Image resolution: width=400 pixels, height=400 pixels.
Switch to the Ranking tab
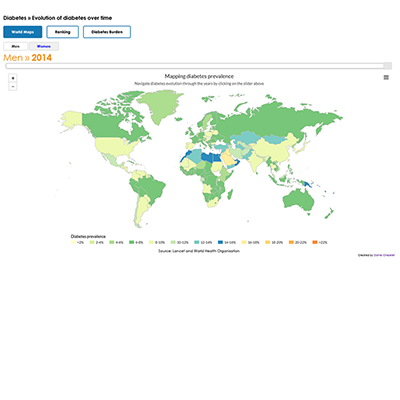pyautogui.click(x=63, y=32)
